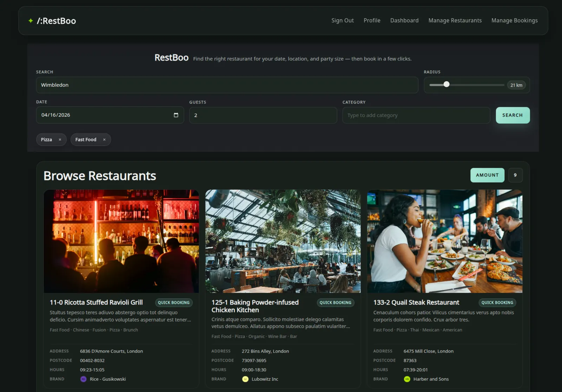The width and height of the screenshot is (562, 392).
Task: Adjust the Radius slider handle
Action: click(446, 84)
